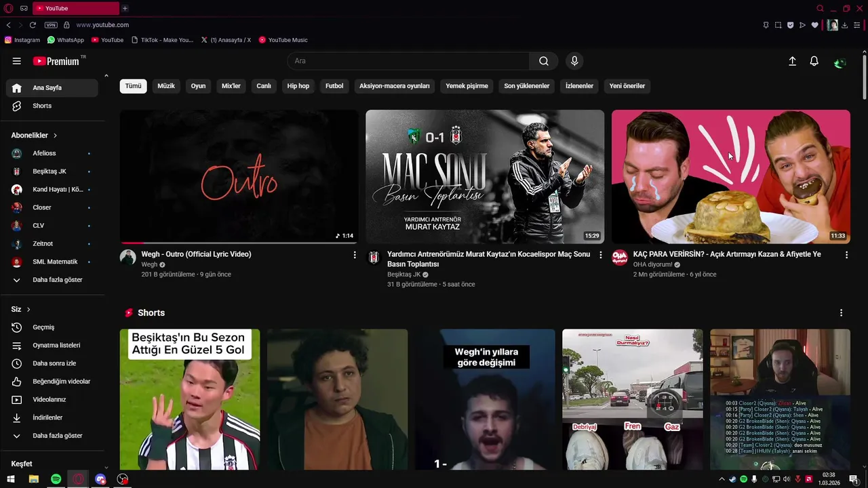This screenshot has width=868, height=488.
Task: Open options for Murat Kaytaz press video
Action: coord(600,255)
